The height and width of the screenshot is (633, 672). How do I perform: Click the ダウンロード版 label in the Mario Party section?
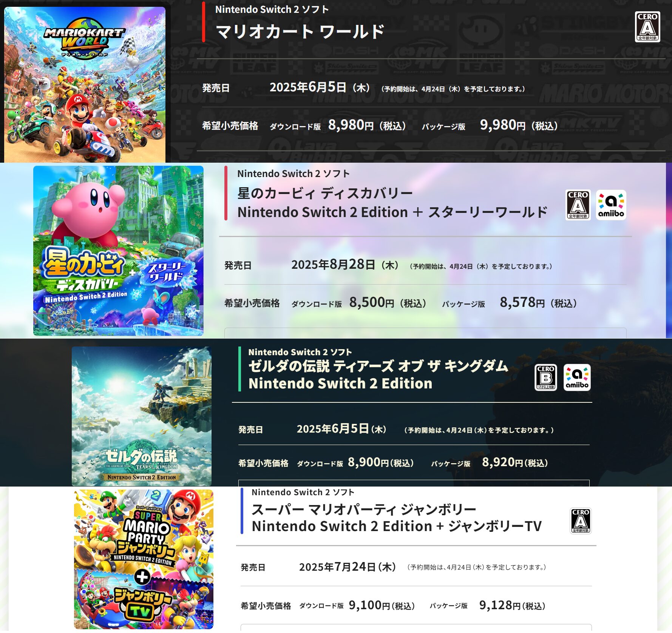coord(321,606)
